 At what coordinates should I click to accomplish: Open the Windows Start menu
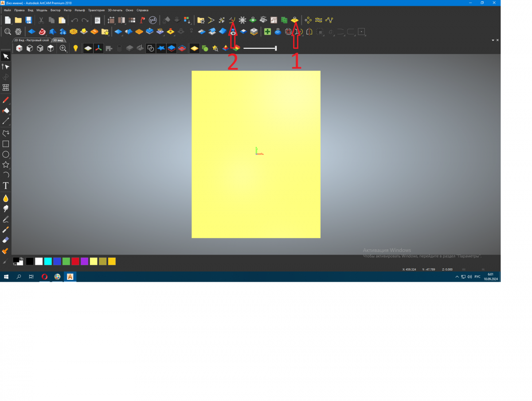click(x=6, y=277)
